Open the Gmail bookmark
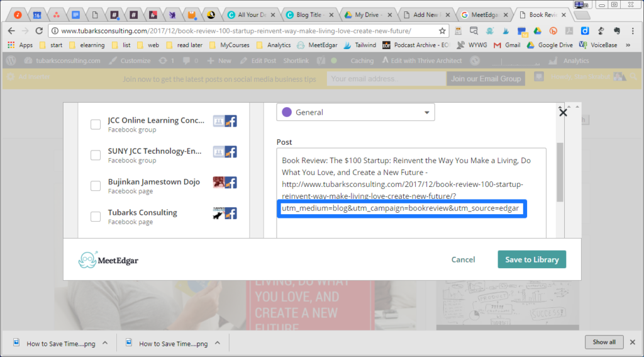Screen dimensions: 644x357 point(507,45)
